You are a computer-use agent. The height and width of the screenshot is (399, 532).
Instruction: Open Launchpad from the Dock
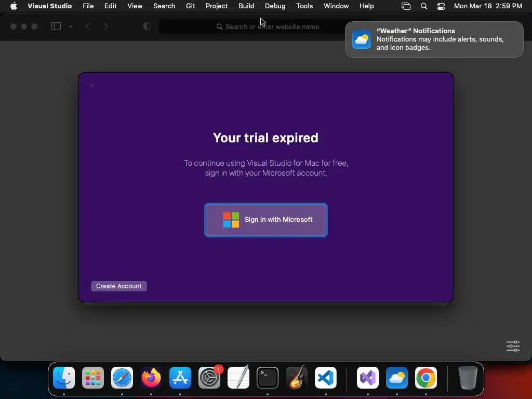click(x=93, y=378)
